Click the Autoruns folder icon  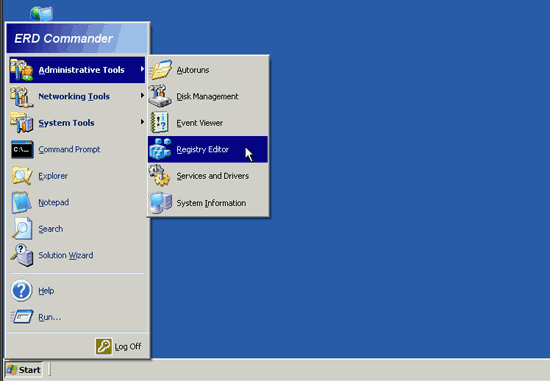point(160,70)
